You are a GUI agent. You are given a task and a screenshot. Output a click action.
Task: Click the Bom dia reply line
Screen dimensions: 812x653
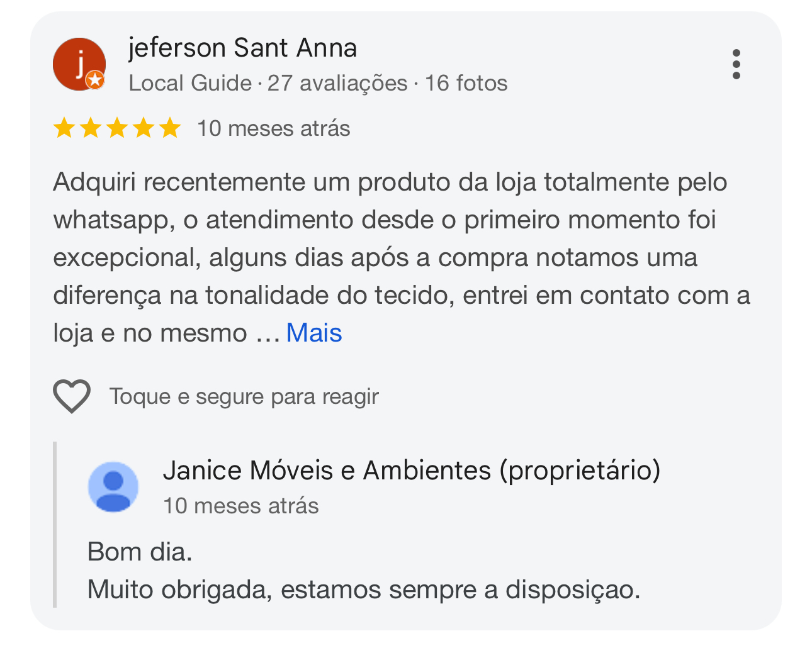point(140,552)
